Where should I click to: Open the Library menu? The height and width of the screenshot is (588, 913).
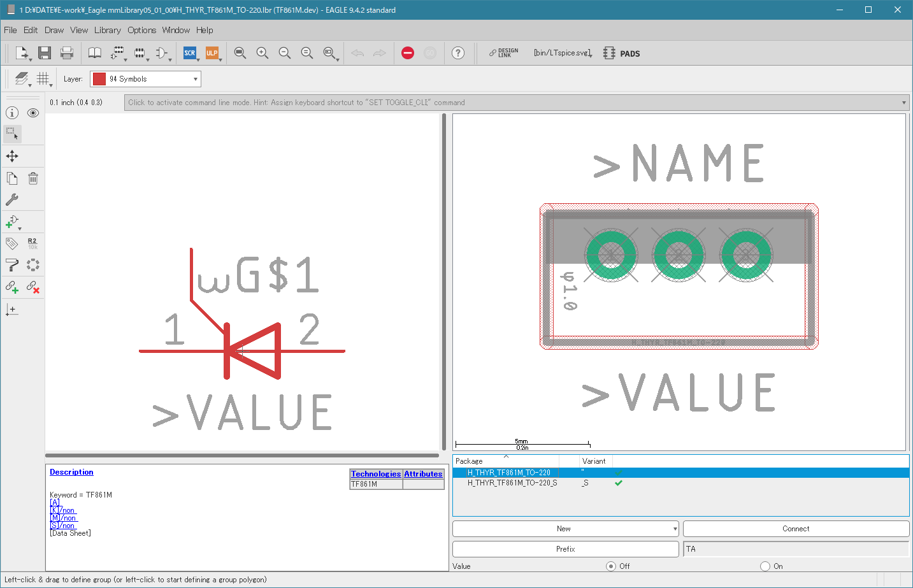(x=108, y=30)
